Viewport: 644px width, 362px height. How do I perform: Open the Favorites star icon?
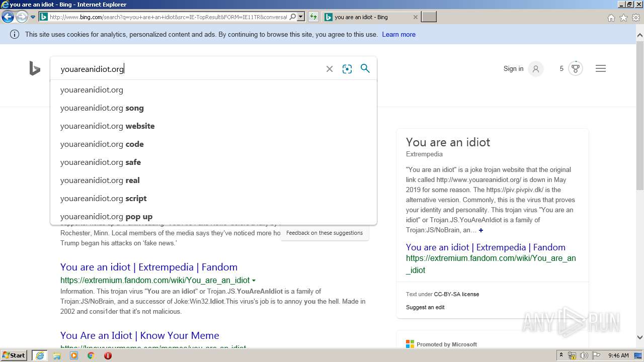coord(623,18)
